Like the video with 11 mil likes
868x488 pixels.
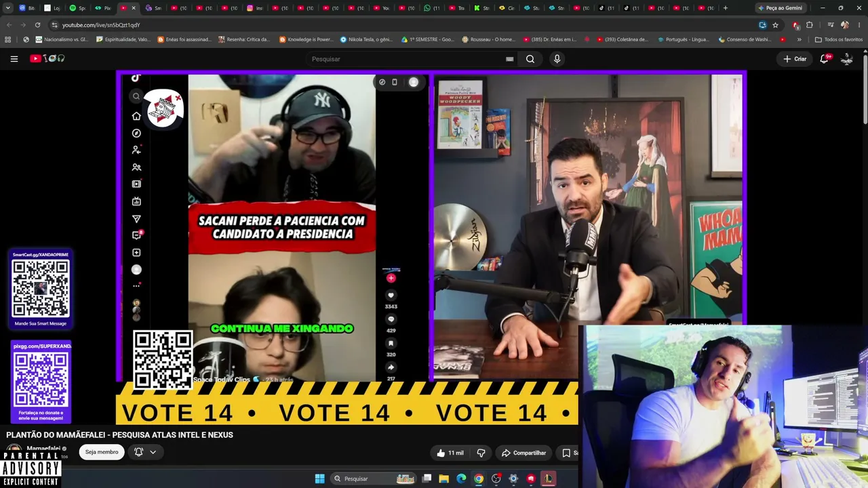(450, 453)
